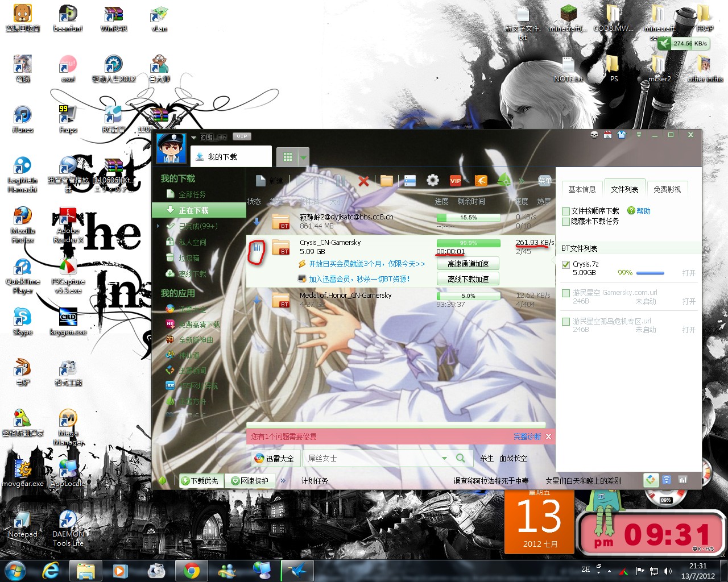Click the Windows Start button
The image size is (728, 582).
pos(15,570)
